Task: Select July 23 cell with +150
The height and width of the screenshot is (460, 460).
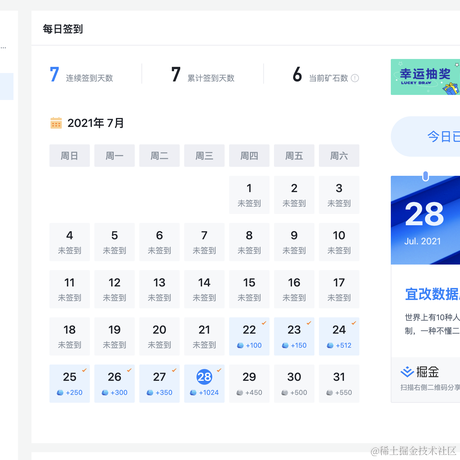Action: pyautogui.click(x=294, y=336)
